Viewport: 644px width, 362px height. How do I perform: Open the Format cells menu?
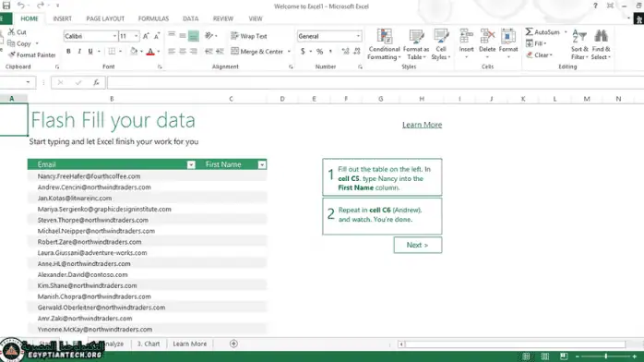pyautogui.click(x=508, y=43)
